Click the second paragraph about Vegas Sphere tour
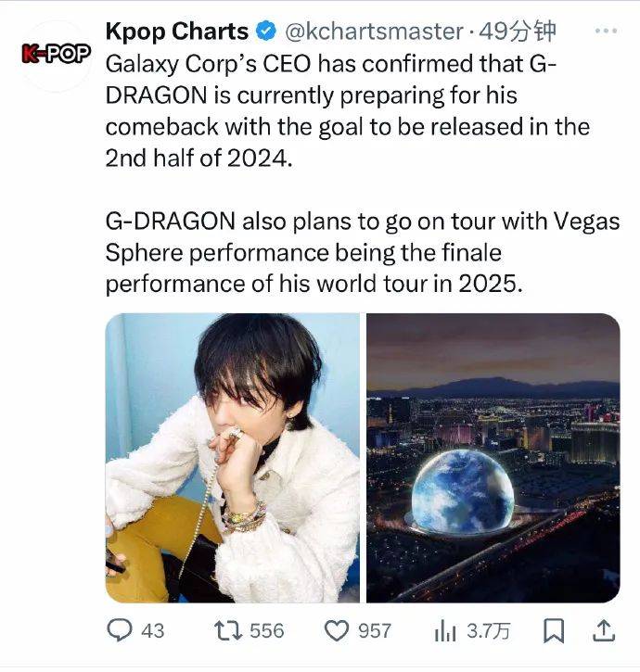The height and width of the screenshot is (672, 640). pos(362,252)
